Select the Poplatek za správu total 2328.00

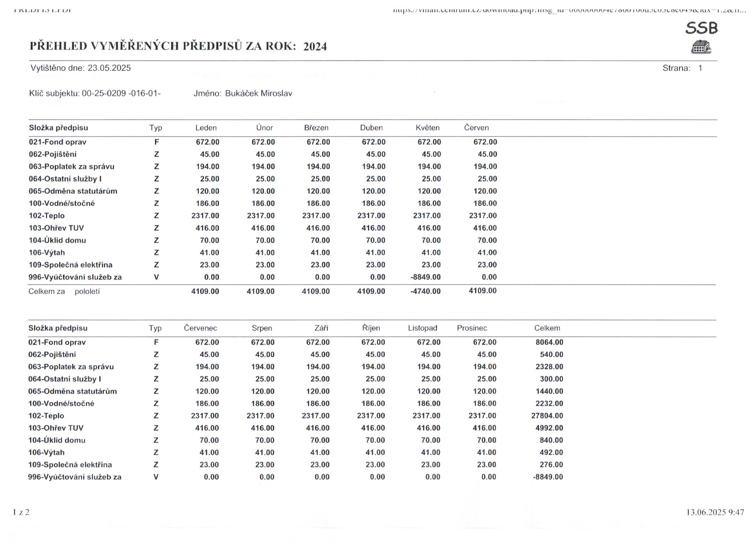point(549,367)
